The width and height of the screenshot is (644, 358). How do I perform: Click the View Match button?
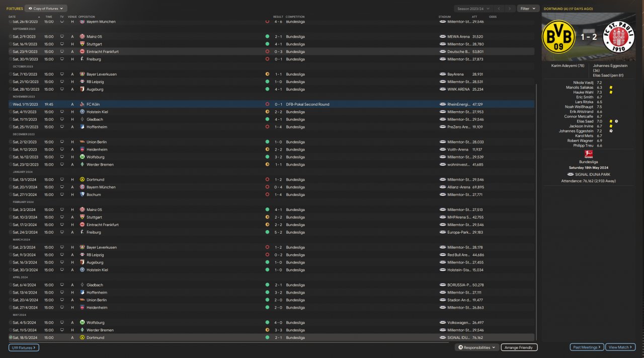(x=620, y=347)
